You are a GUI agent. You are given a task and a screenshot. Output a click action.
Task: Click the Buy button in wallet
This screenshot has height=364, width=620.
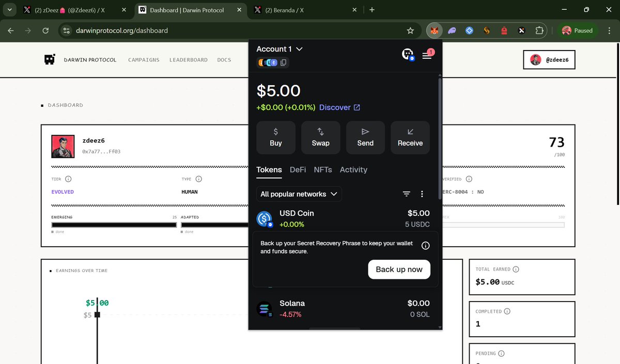coord(276,137)
